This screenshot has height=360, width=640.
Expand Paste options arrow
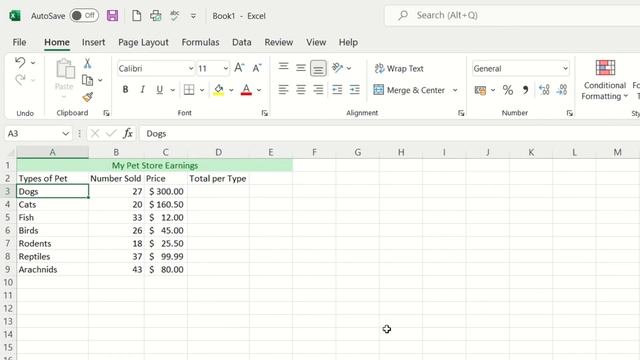click(x=64, y=97)
